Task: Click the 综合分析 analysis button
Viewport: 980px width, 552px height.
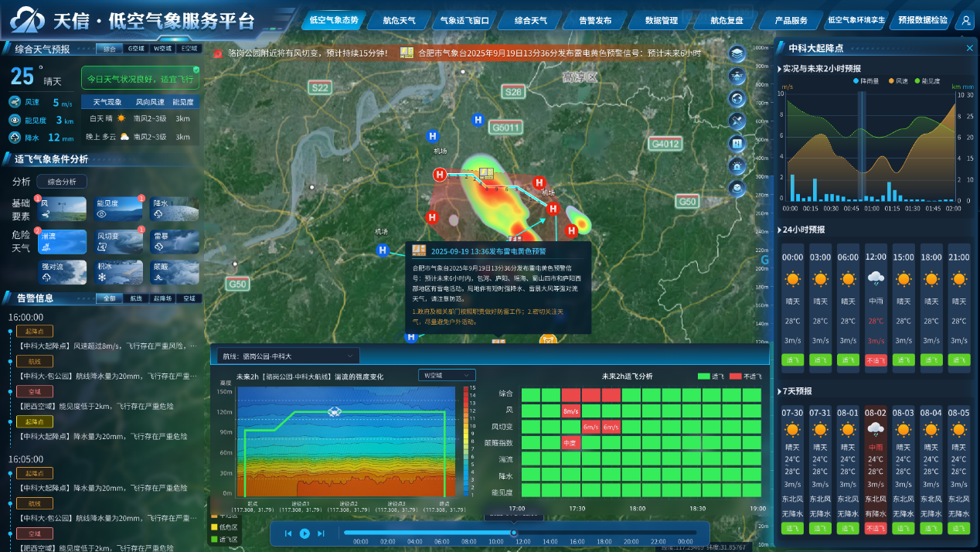Action: (62, 182)
